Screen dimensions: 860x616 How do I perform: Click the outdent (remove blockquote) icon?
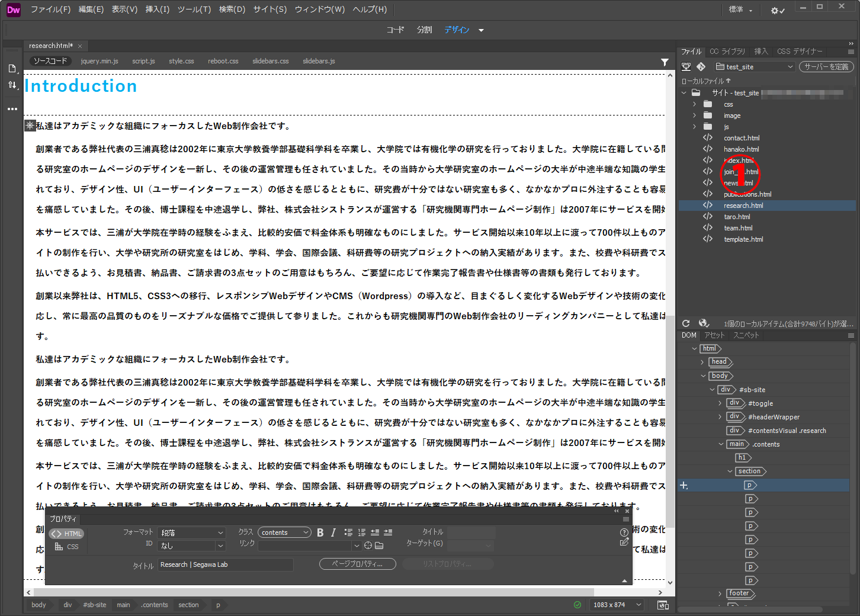[375, 532]
